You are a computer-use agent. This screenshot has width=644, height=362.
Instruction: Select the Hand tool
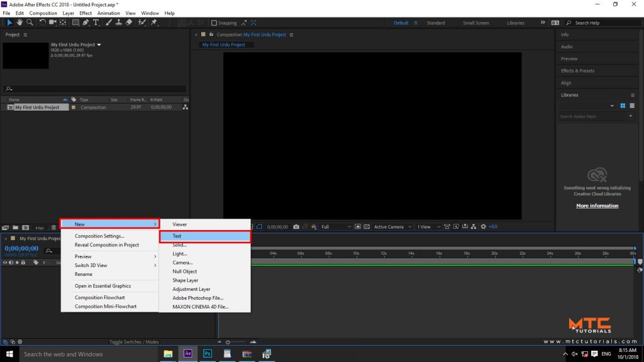coord(19,23)
